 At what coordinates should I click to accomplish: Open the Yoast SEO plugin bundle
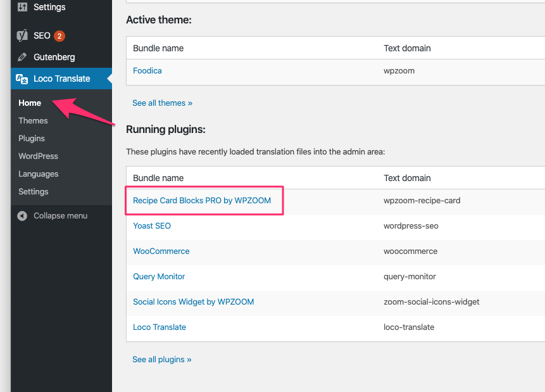(x=152, y=225)
